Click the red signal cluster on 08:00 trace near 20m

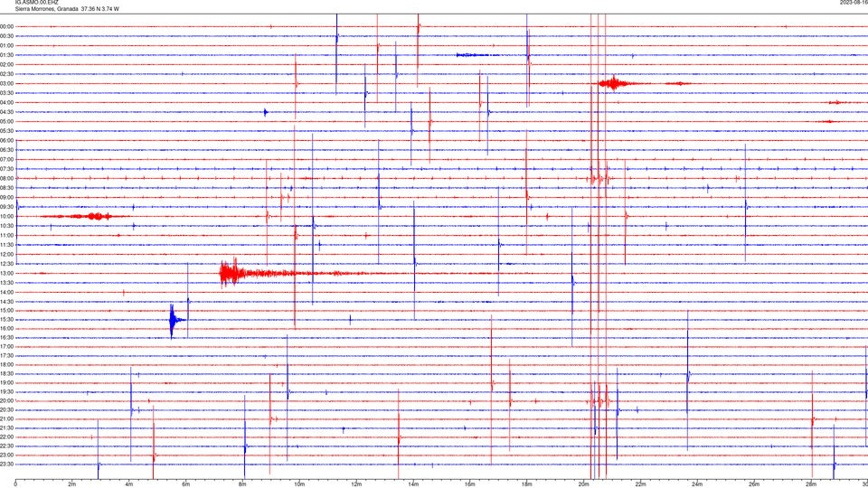tap(599, 178)
